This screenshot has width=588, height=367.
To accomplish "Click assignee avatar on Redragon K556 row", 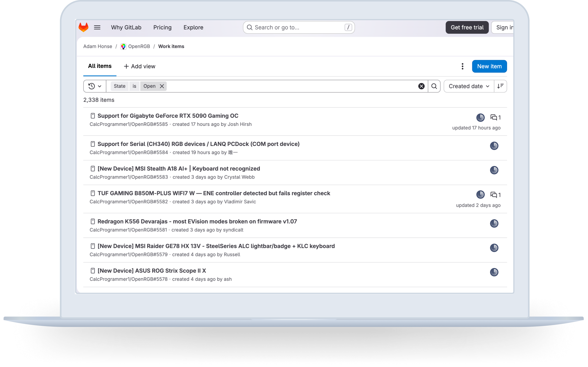I will click(x=494, y=223).
